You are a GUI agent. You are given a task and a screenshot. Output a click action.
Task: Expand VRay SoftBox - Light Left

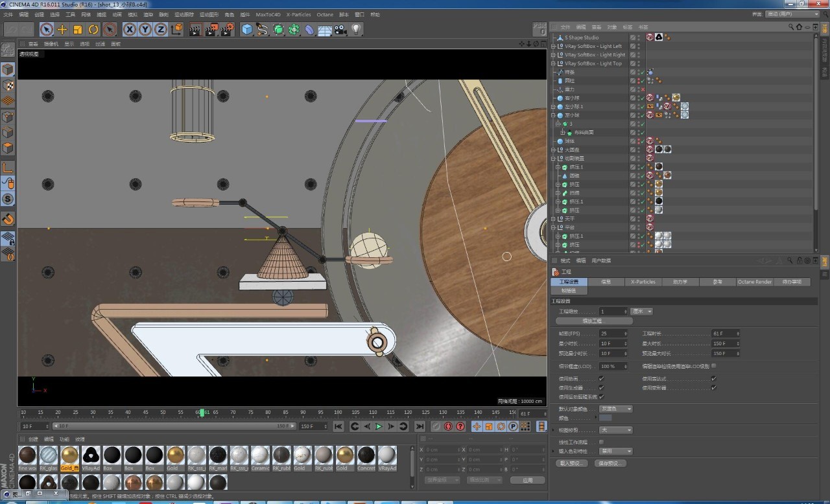(x=553, y=47)
